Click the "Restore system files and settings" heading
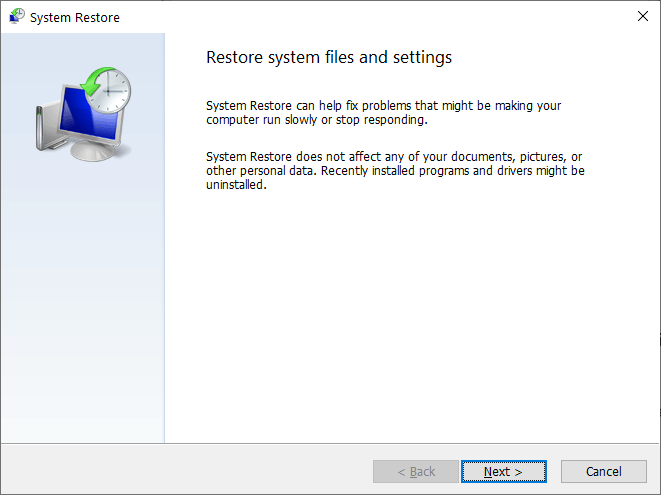The width and height of the screenshot is (661, 495). (x=329, y=57)
